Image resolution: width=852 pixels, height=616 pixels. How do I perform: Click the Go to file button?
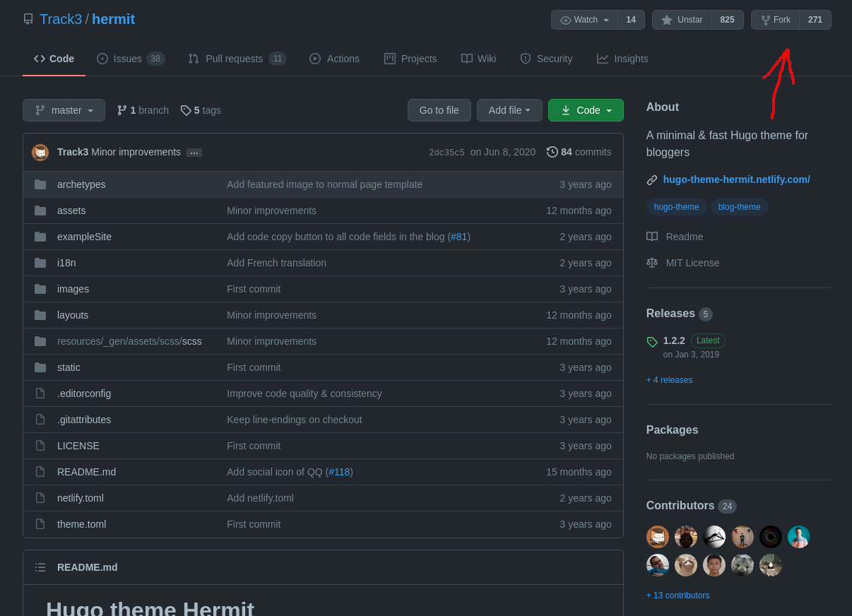click(439, 110)
